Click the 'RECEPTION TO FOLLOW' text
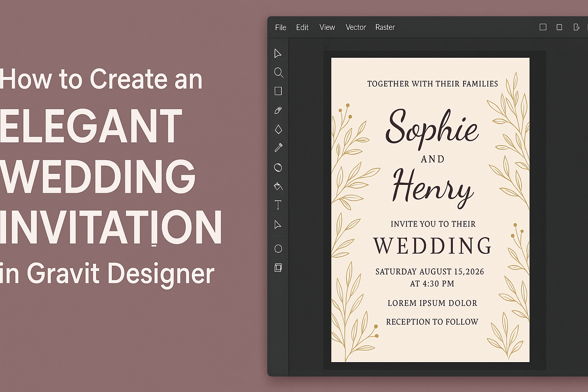 (x=432, y=322)
